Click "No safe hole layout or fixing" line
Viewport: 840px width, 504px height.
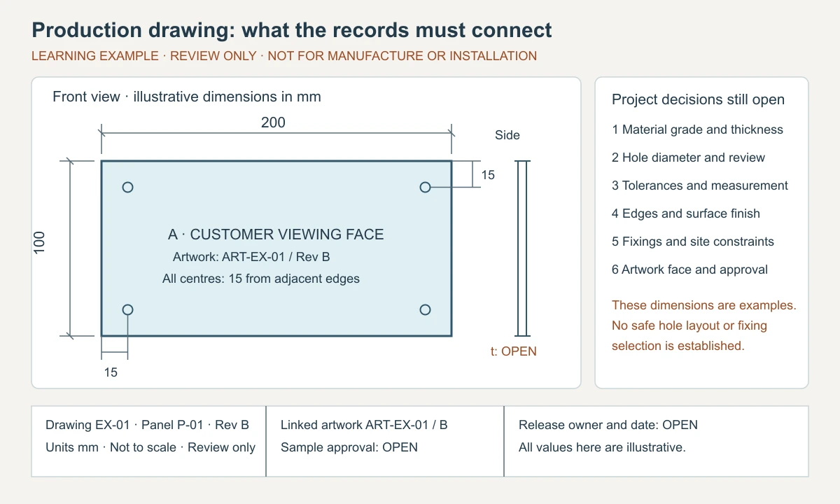click(689, 325)
